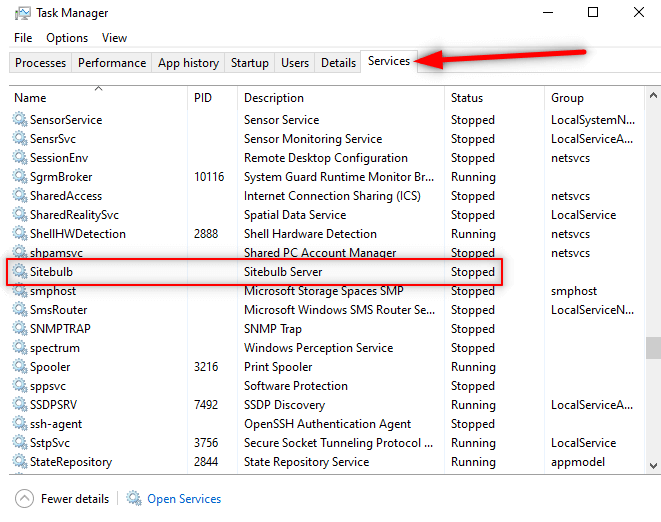The width and height of the screenshot is (661, 522).
Task: Click the SensorService gear icon
Action: point(20,120)
